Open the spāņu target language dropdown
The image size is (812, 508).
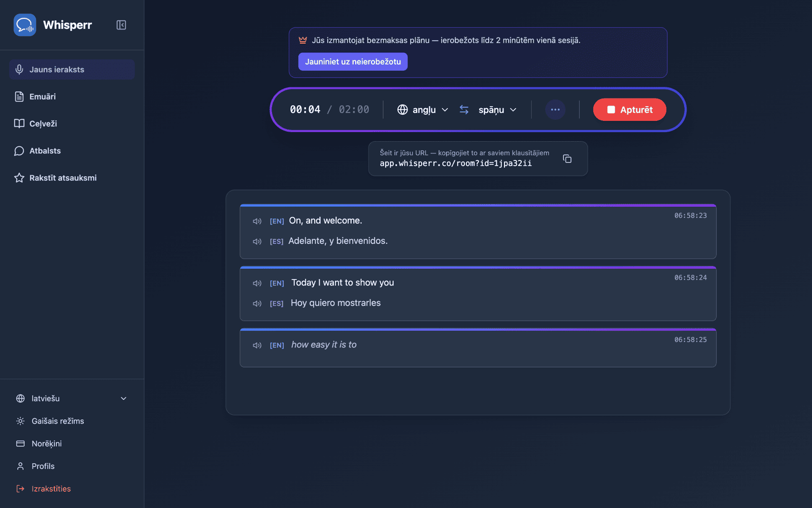(497, 110)
